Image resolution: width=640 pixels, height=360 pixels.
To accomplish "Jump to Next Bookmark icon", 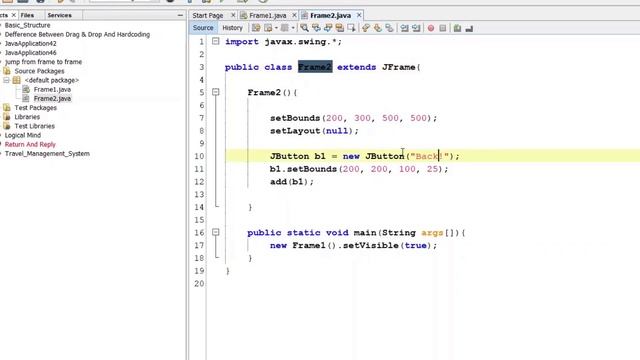I will point(378,28).
